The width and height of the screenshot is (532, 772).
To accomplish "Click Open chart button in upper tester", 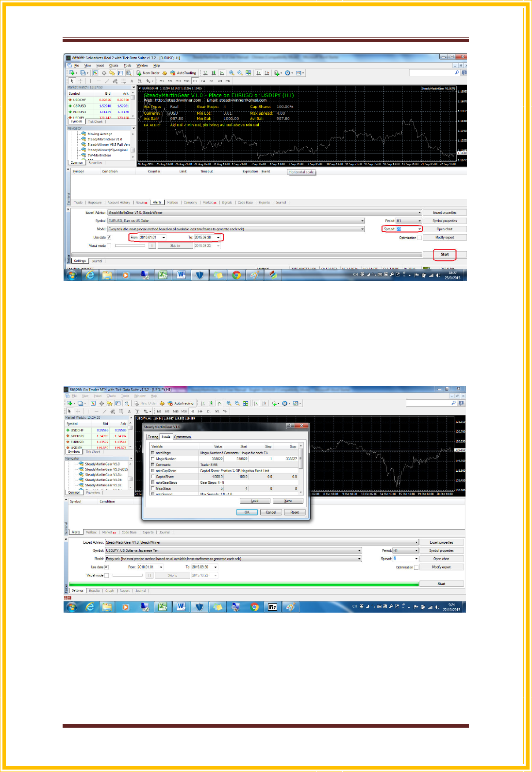I will [x=445, y=229].
